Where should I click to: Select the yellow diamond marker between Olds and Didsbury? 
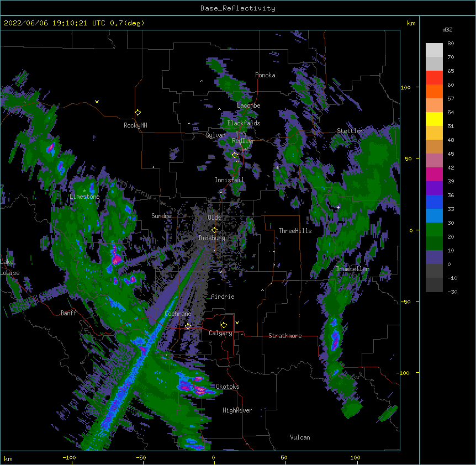(215, 230)
